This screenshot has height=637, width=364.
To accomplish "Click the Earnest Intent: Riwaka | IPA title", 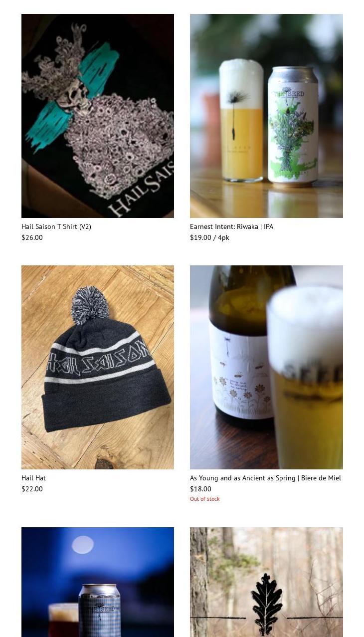I will click(x=232, y=226).
